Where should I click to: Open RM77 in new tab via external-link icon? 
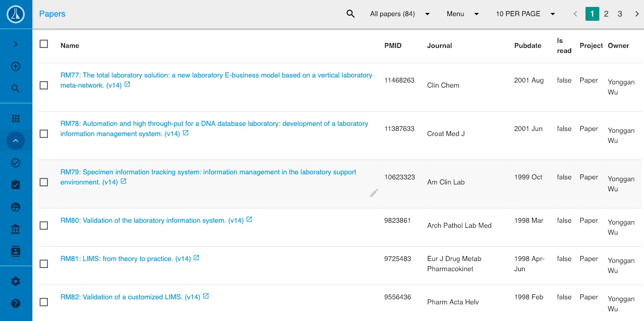128,84
